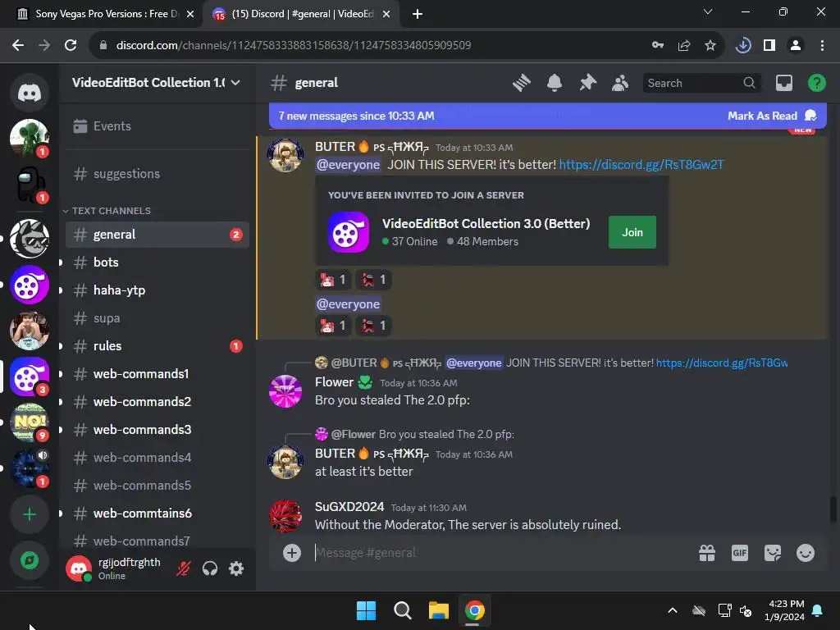Open File Explorer from taskbar
The image size is (840, 630).
(438, 610)
